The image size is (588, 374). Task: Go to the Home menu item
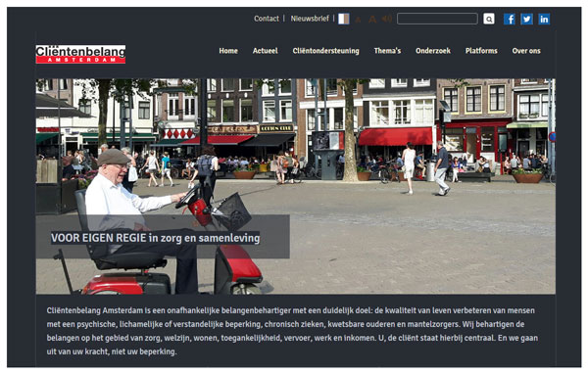click(x=228, y=51)
